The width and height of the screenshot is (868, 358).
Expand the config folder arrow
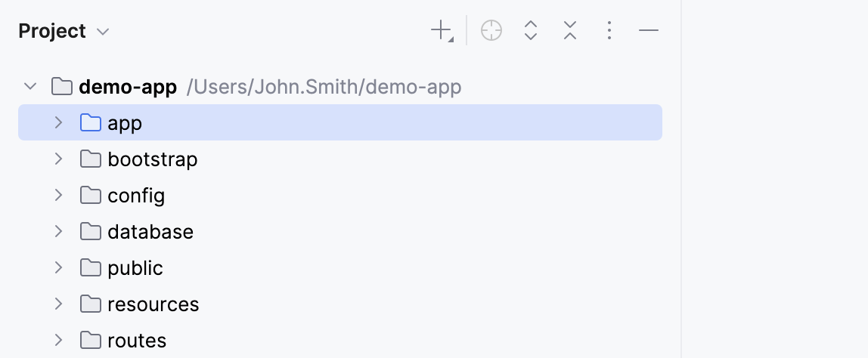click(58, 196)
